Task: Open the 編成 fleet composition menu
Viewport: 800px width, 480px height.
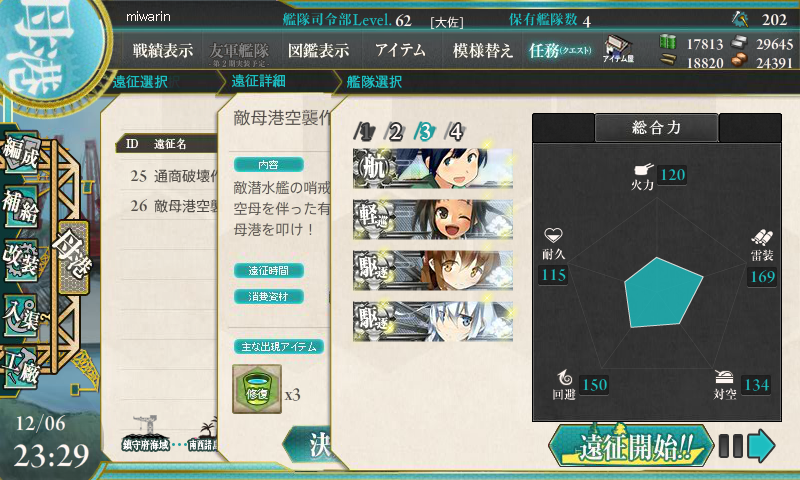Action: (20, 151)
